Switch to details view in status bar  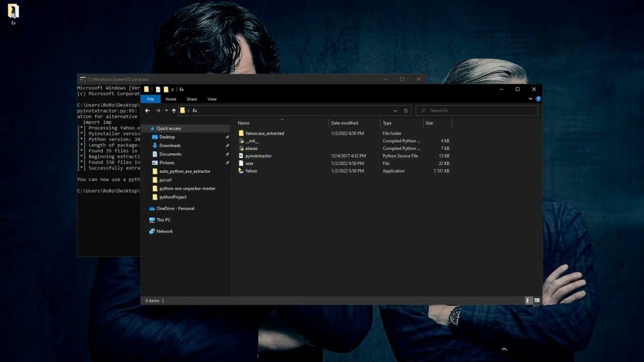point(528,301)
